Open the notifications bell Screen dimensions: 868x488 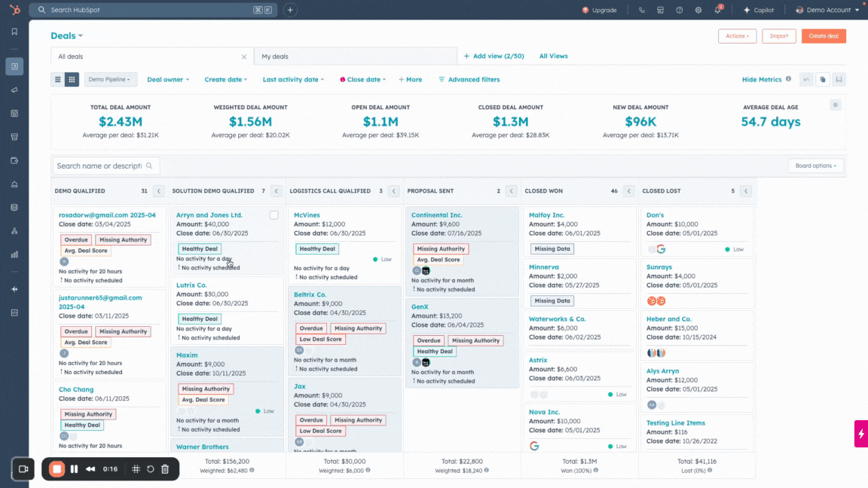pyautogui.click(x=717, y=10)
